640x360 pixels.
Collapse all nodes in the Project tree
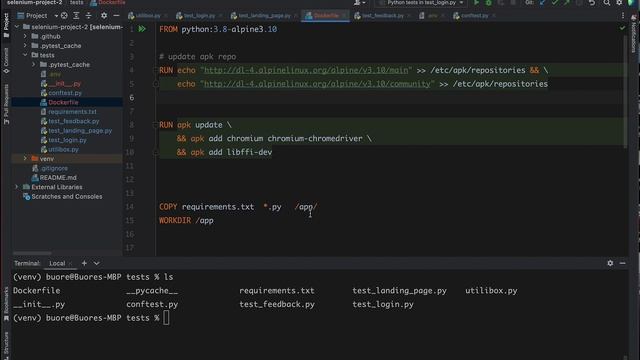(89, 16)
